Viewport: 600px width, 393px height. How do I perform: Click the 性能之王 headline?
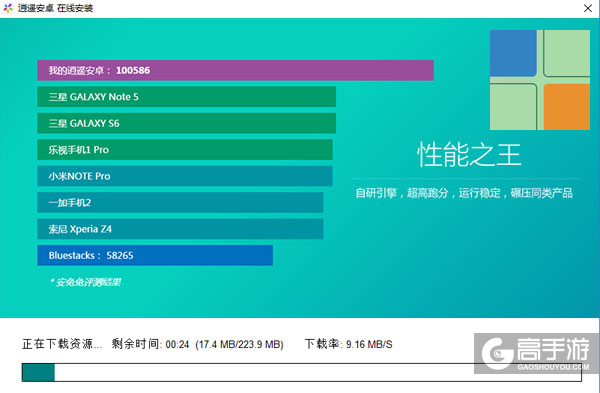[x=469, y=155]
